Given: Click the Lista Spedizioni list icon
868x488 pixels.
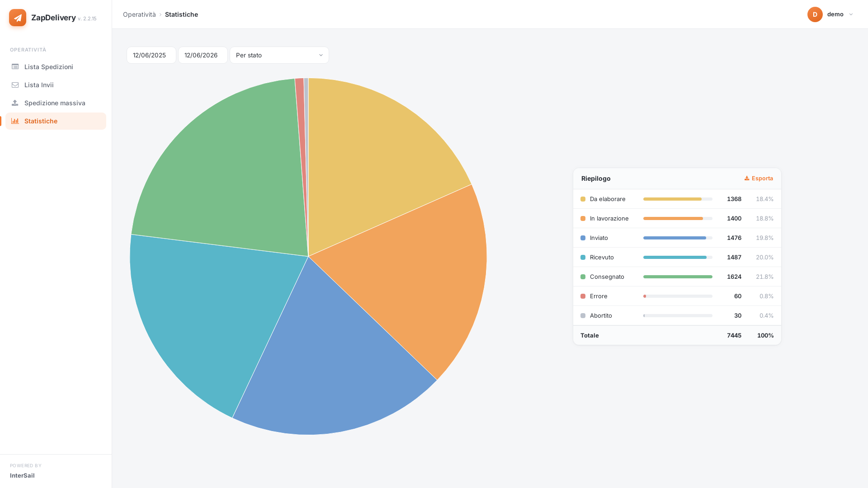Looking at the screenshot, I should (x=15, y=67).
